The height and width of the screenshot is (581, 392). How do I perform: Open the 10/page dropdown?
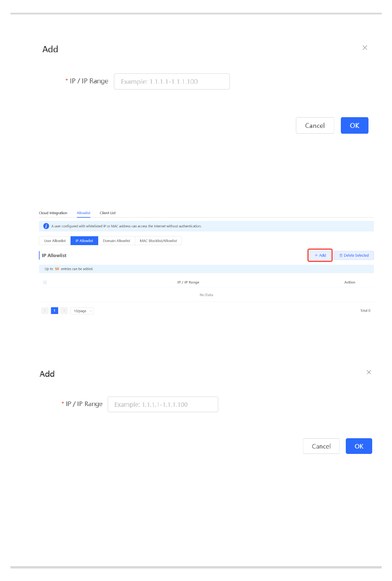(82, 311)
